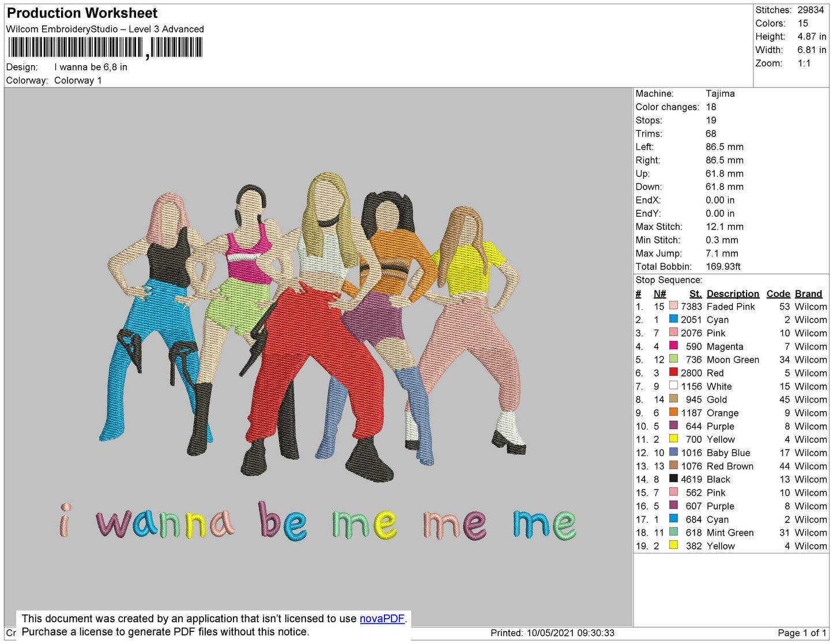Choose the Orange 1187 color swatch
The height and width of the screenshot is (644, 833).
click(x=673, y=412)
